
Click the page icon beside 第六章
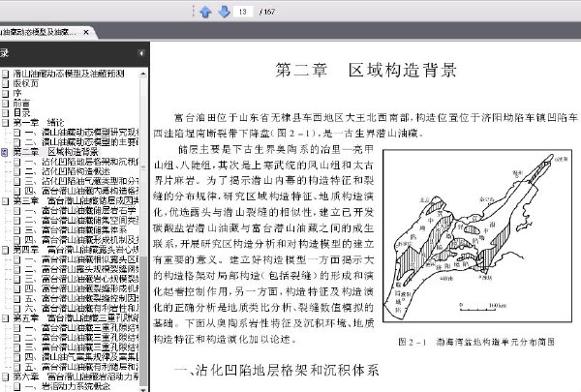point(6,375)
